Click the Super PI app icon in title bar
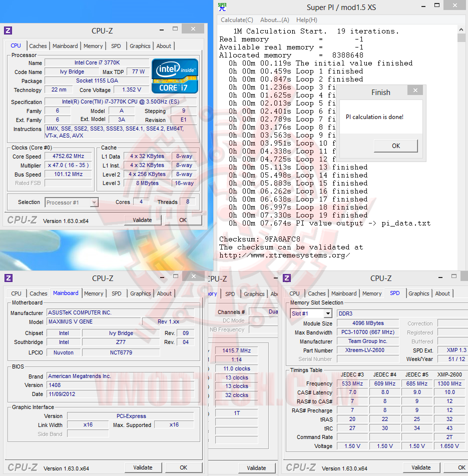468x476 pixels. point(222,7)
